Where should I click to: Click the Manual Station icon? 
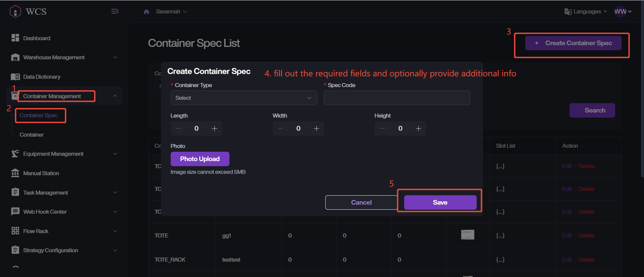pos(15,173)
